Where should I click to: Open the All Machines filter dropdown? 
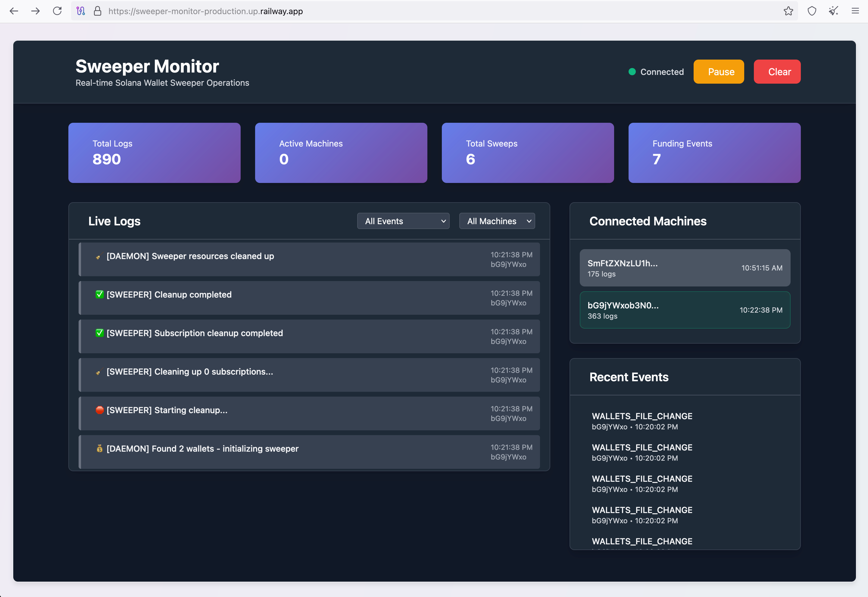[x=497, y=221]
